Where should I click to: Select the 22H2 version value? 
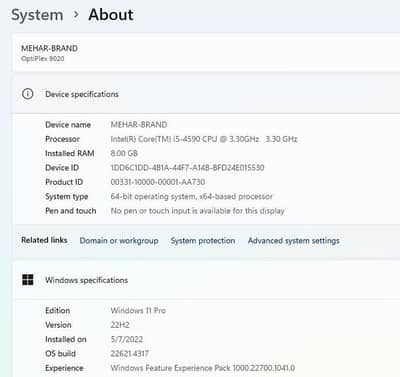click(x=120, y=325)
